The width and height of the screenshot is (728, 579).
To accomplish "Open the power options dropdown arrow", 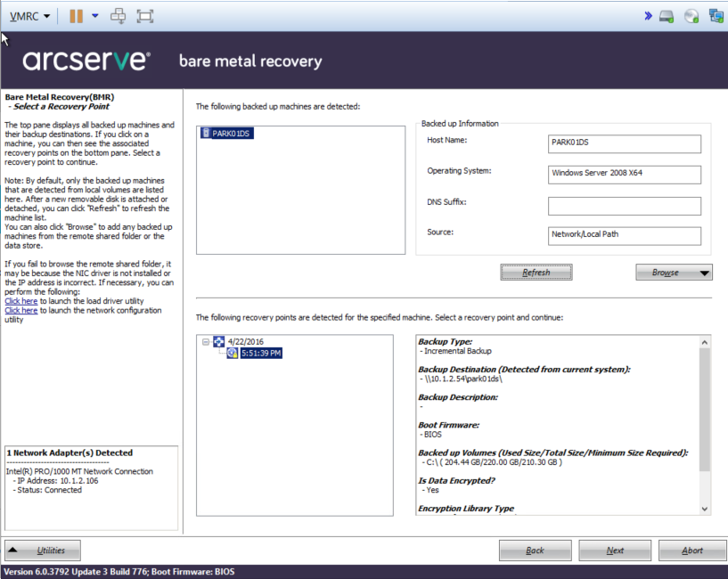I will (95, 16).
